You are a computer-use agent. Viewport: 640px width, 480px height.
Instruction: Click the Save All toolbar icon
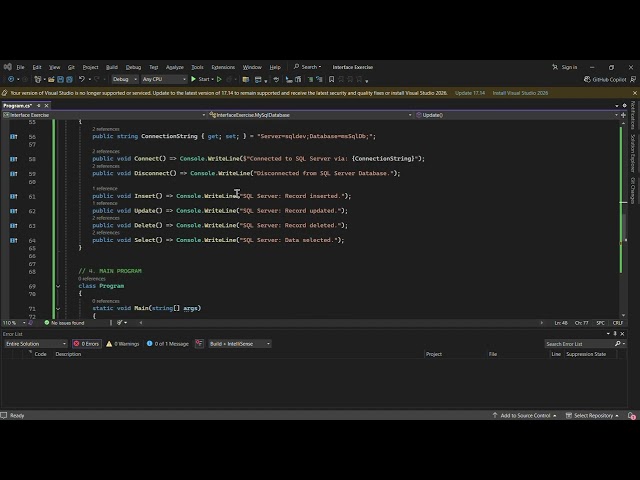click(x=69, y=79)
